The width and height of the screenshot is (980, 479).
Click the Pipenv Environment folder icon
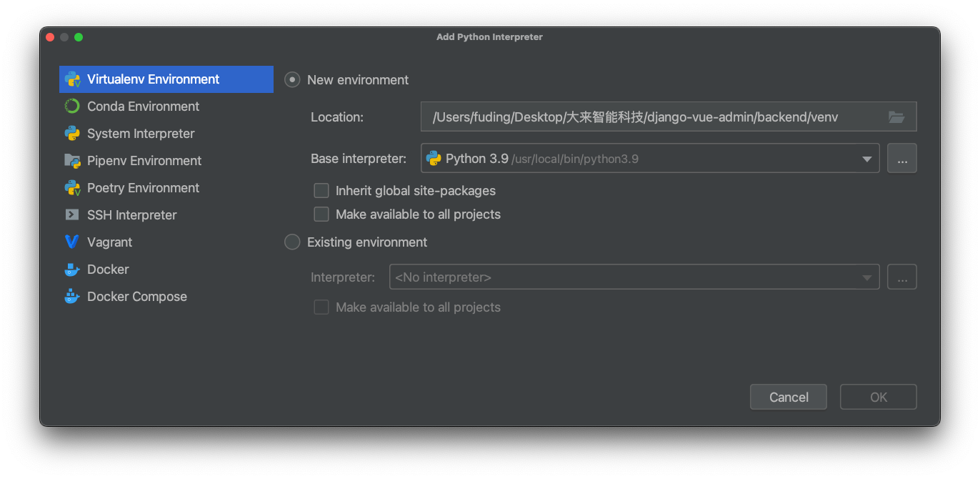pos(72,161)
